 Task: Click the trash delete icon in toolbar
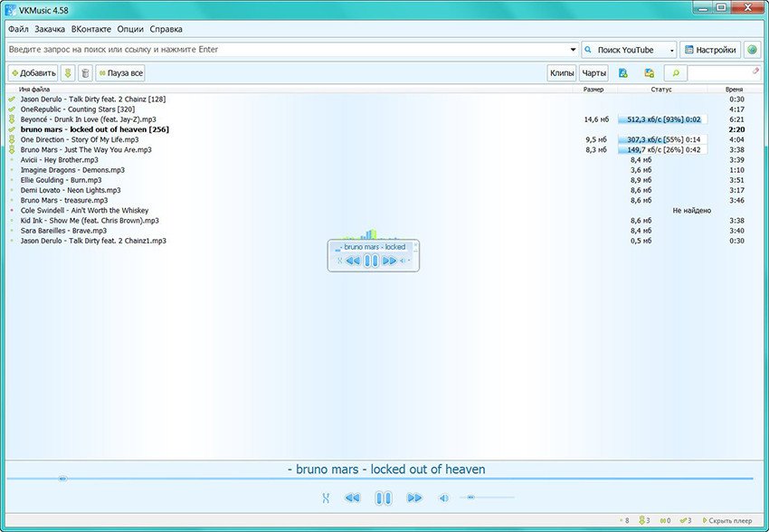click(85, 73)
